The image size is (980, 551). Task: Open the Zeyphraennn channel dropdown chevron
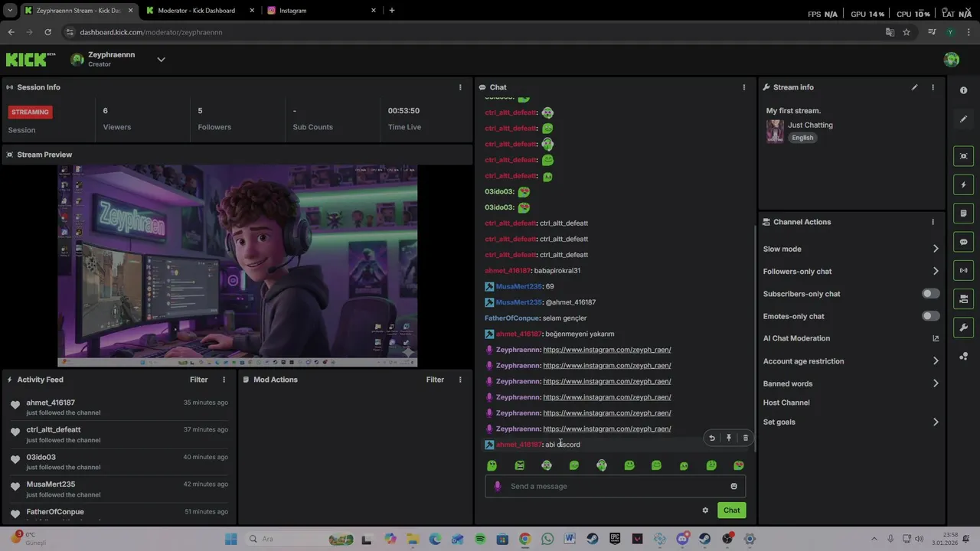click(x=161, y=60)
